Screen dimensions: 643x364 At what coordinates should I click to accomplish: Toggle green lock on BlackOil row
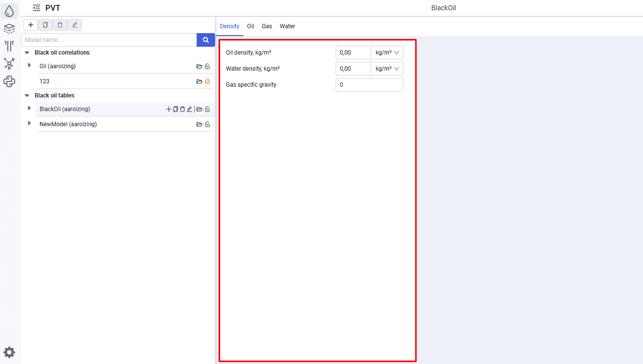click(207, 109)
